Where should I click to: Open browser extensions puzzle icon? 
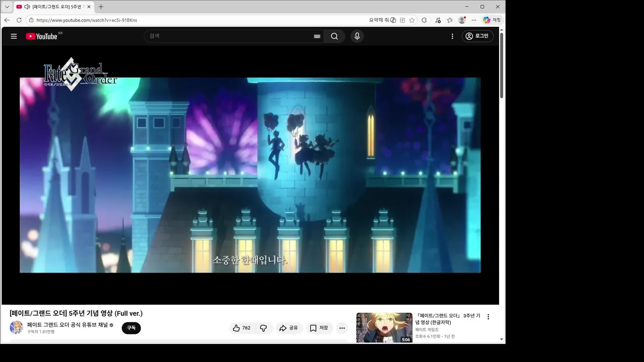coord(424,20)
